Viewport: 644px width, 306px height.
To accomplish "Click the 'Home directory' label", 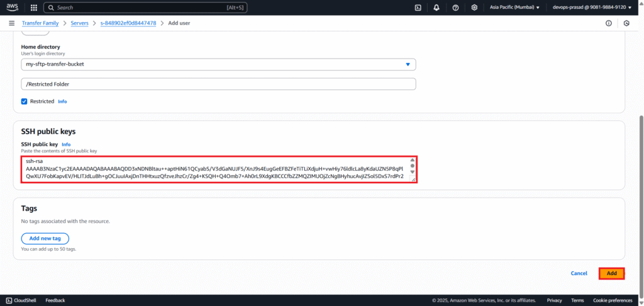I will (x=41, y=47).
